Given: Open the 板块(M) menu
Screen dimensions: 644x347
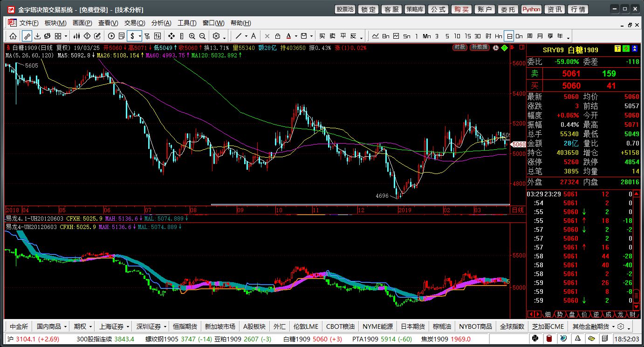Looking at the screenshot, I should click(55, 23).
